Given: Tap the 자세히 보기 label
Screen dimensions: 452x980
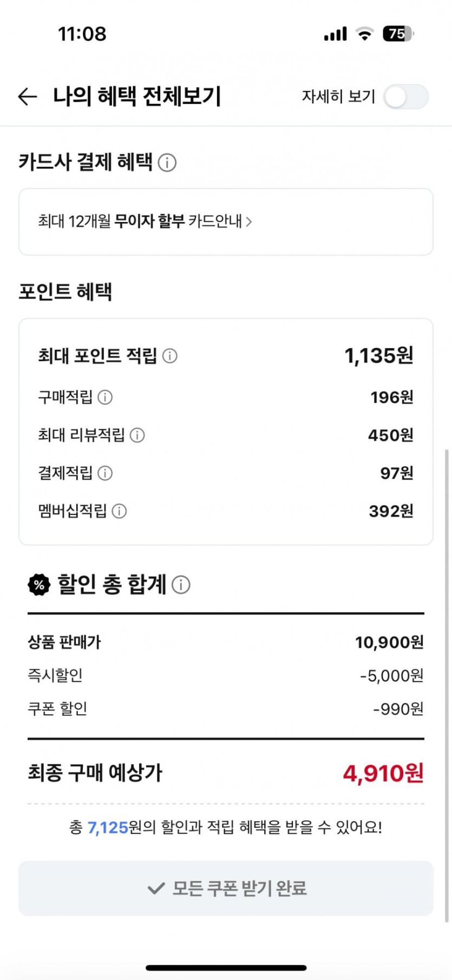Looking at the screenshot, I should click(338, 96).
